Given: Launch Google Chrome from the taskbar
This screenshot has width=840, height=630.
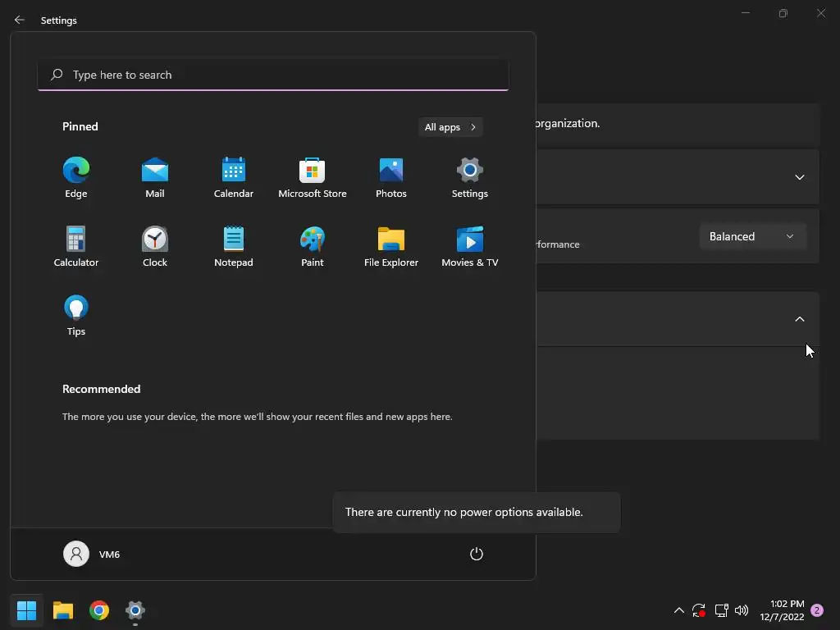Looking at the screenshot, I should 99,610.
